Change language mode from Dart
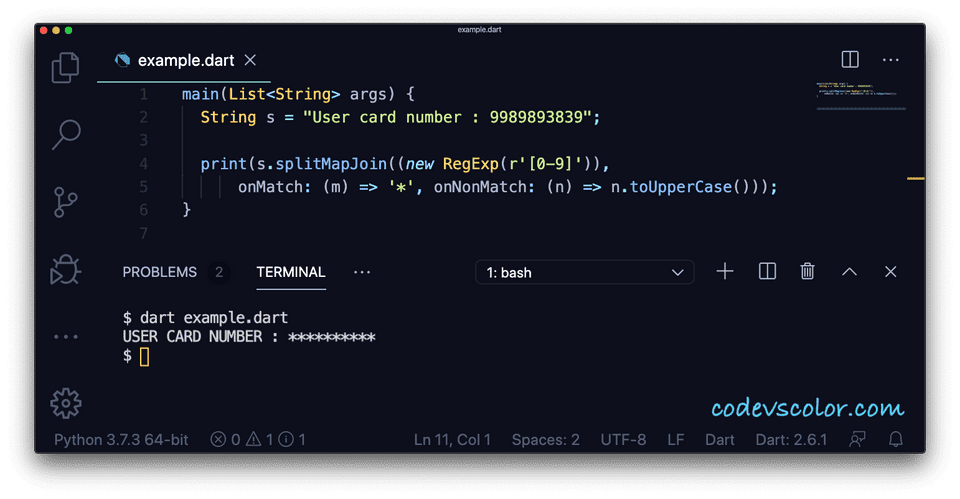Image resolution: width=960 pixels, height=499 pixels. pos(720,439)
